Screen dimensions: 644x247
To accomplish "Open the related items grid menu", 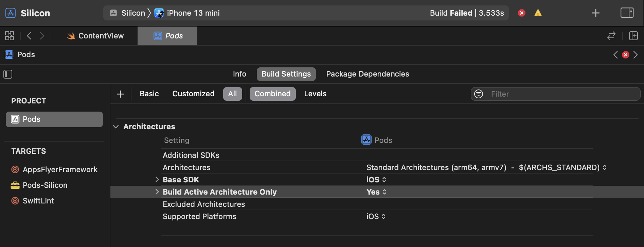I will click(10, 36).
